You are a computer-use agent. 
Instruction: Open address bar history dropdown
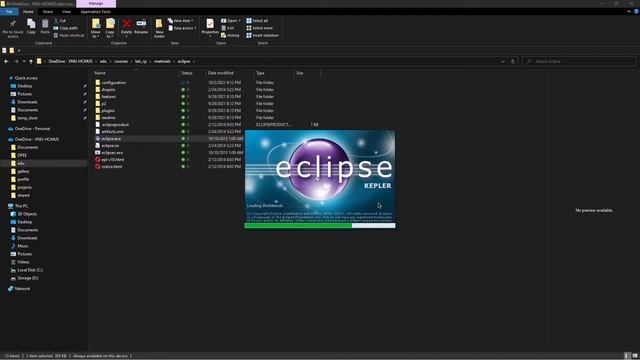(502, 61)
